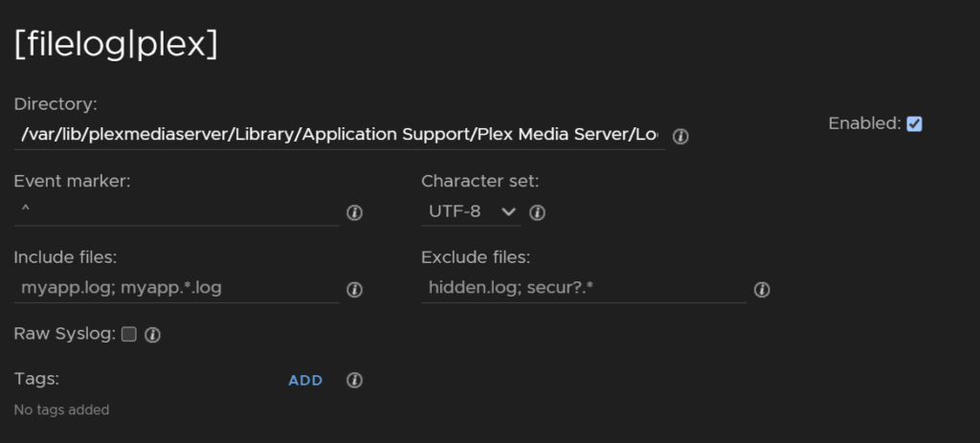Image resolution: width=980 pixels, height=443 pixels.
Task: Show info for Character set dropdown
Action: [x=537, y=213]
